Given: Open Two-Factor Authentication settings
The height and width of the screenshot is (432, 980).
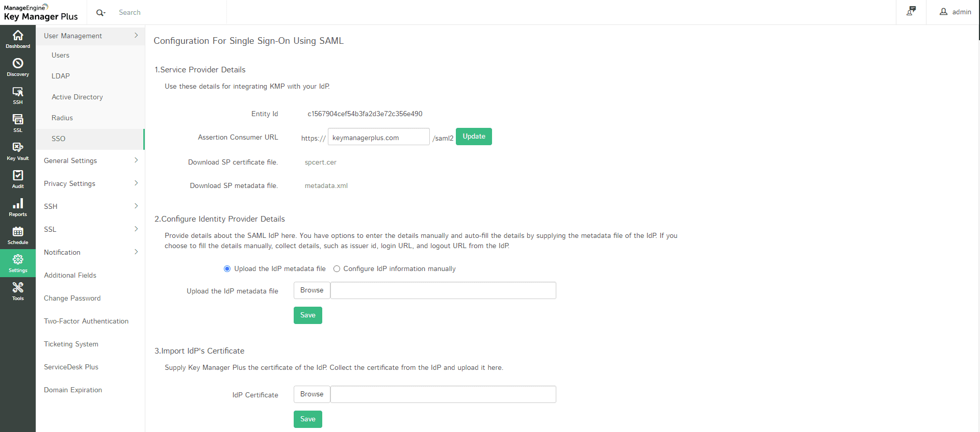Looking at the screenshot, I should tap(86, 321).
